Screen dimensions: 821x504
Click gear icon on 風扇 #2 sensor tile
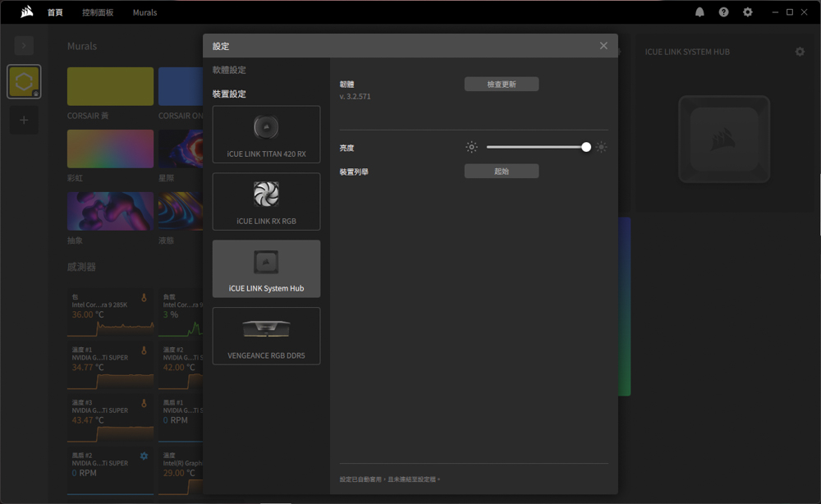[x=144, y=456]
